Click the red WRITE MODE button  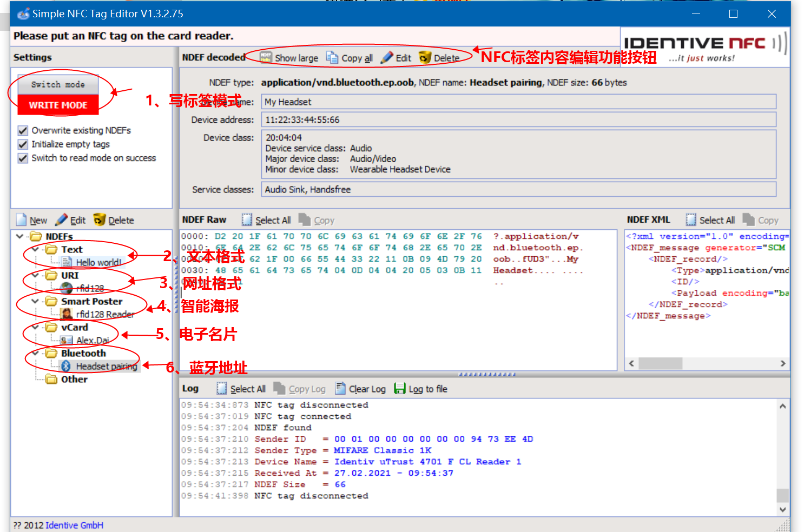(58, 105)
